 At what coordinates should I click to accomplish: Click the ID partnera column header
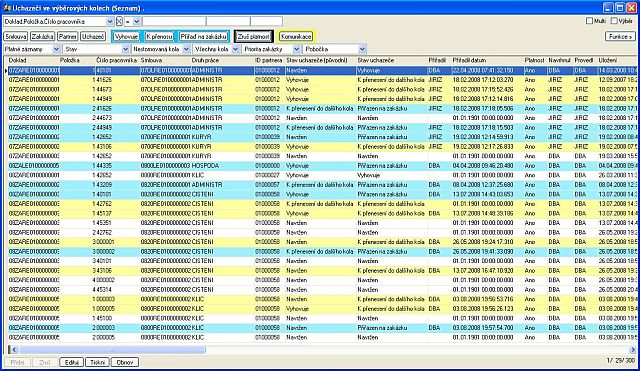pos(269,60)
